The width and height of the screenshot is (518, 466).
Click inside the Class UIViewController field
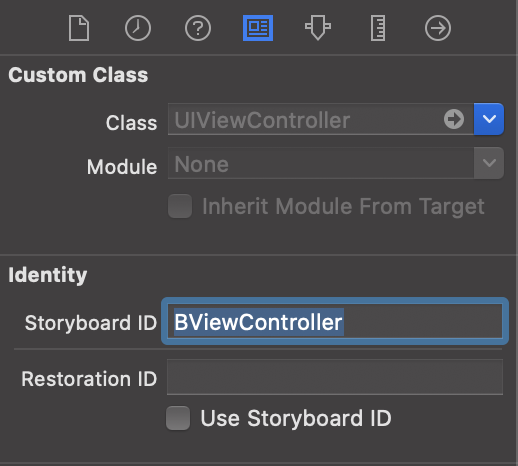point(305,119)
